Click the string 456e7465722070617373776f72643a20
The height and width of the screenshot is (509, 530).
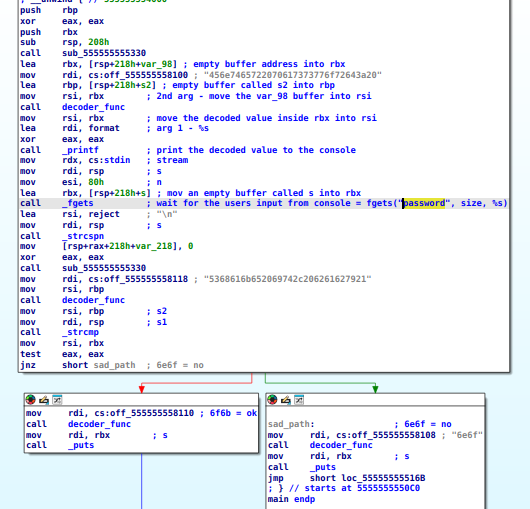[x=293, y=75]
